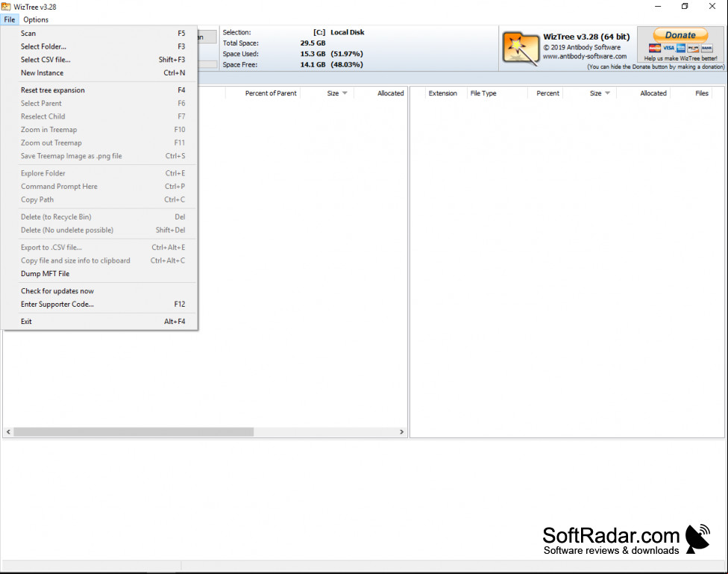Choose Select Folder... menu entry
This screenshot has width=728, height=574.
pos(99,46)
